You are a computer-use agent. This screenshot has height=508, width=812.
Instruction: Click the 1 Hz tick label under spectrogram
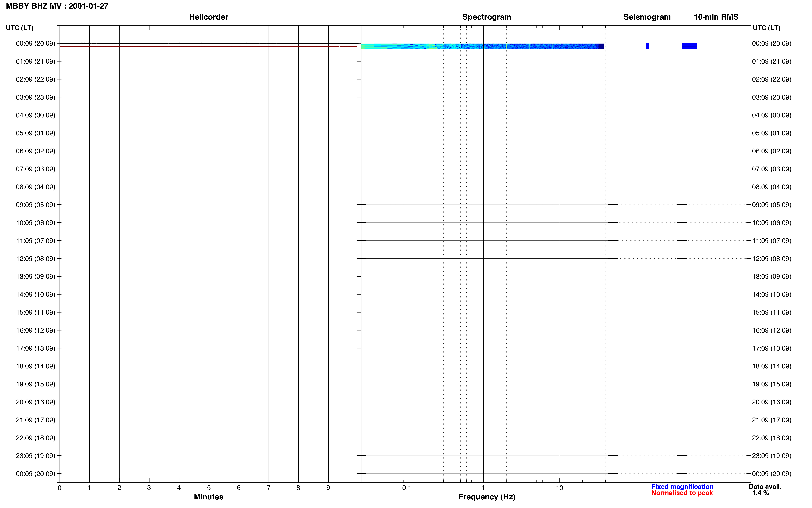483,487
